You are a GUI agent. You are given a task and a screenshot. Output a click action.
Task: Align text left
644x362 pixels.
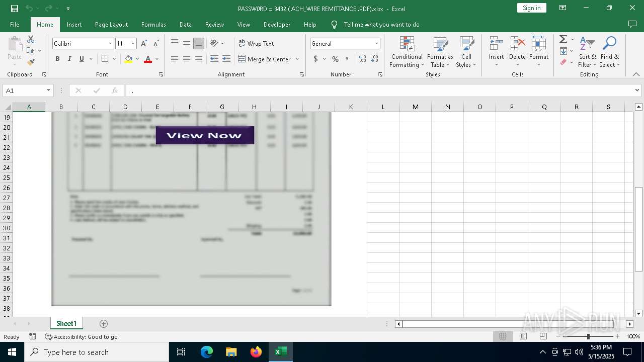point(175,59)
